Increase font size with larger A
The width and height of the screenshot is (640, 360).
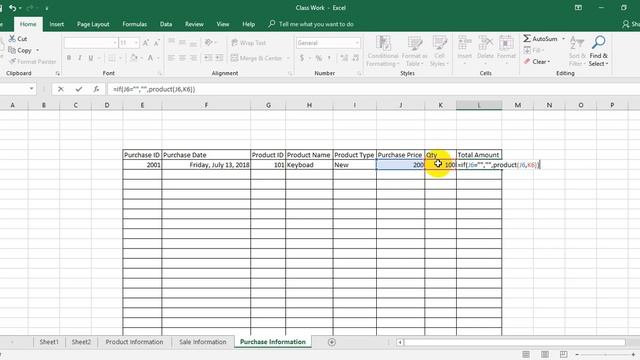(146, 43)
